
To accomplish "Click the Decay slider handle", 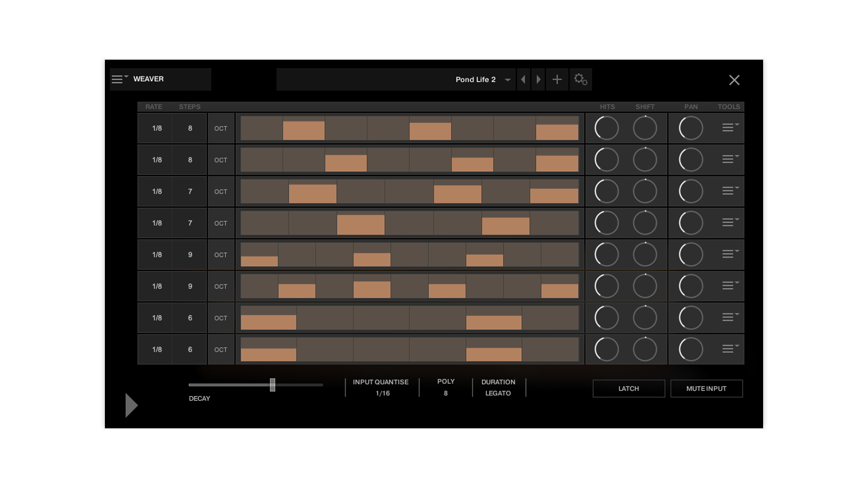I will click(x=273, y=385).
